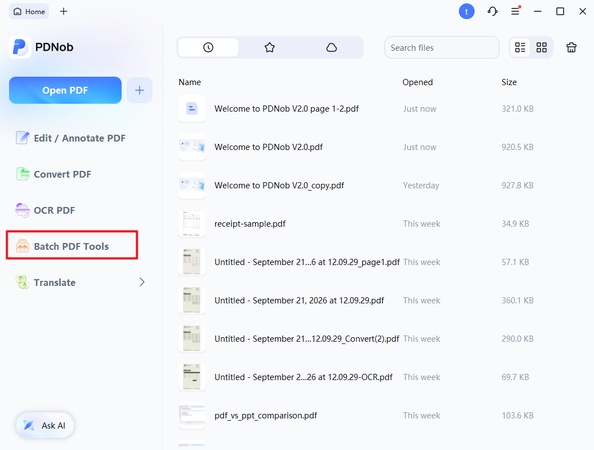Switch to the Starred files tab
The image size is (594, 450).
[270, 47]
